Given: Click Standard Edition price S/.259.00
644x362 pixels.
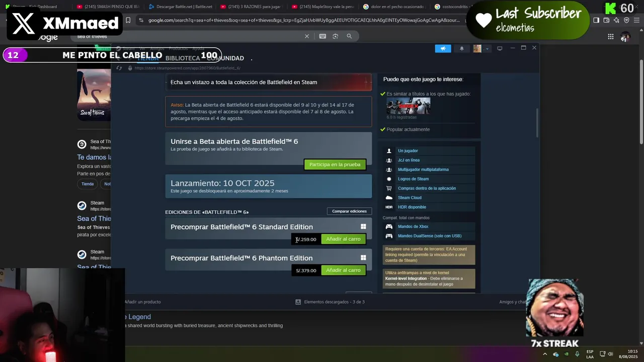Looking at the screenshot, I should pyautogui.click(x=306, y=239).
